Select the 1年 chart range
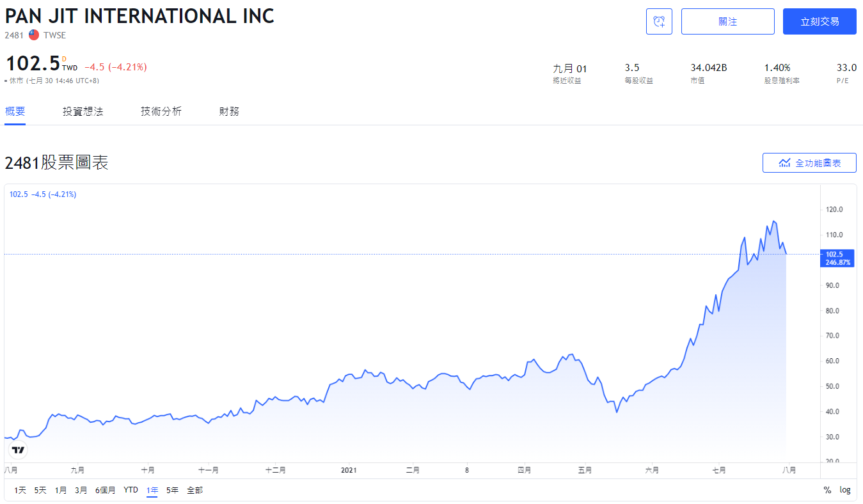The width and height of the screenshot is (863, 504). point(152,490)
